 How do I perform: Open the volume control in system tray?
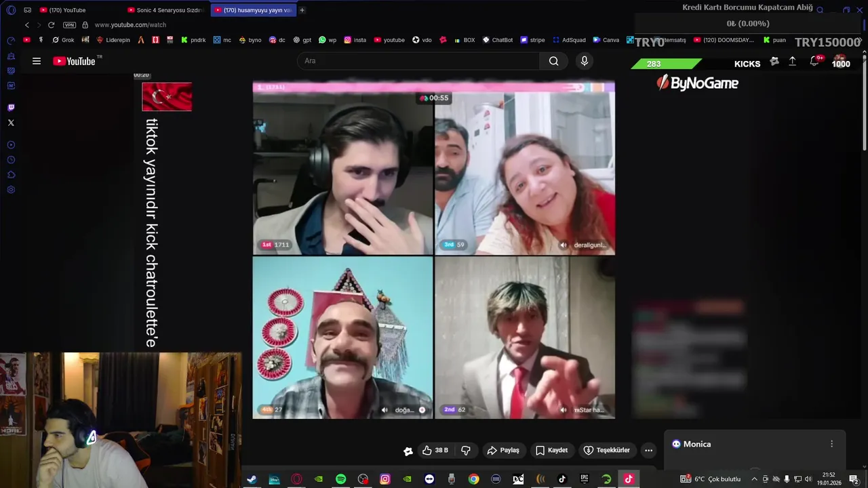coord(808,479)
